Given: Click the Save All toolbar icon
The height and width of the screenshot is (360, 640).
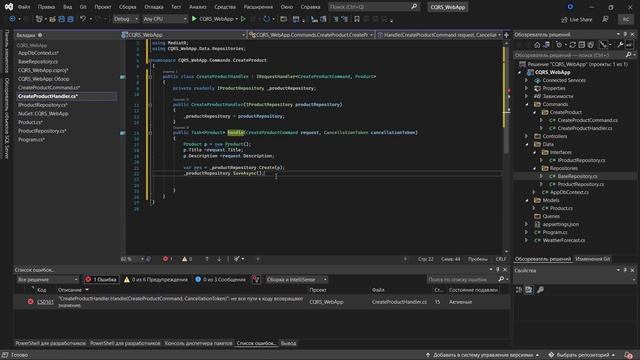Looking at the screenshot, I should coord(70,19).
